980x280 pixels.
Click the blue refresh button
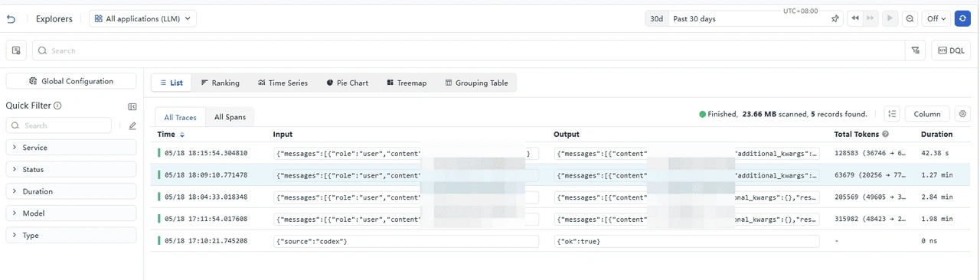click(x=962, y=18)
